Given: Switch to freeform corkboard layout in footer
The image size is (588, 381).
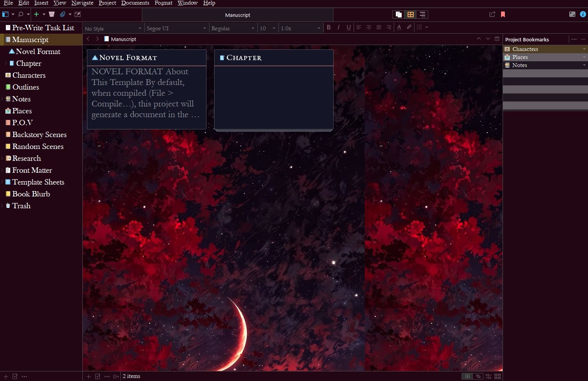Looking at the screenshot, I should point(478,376).
